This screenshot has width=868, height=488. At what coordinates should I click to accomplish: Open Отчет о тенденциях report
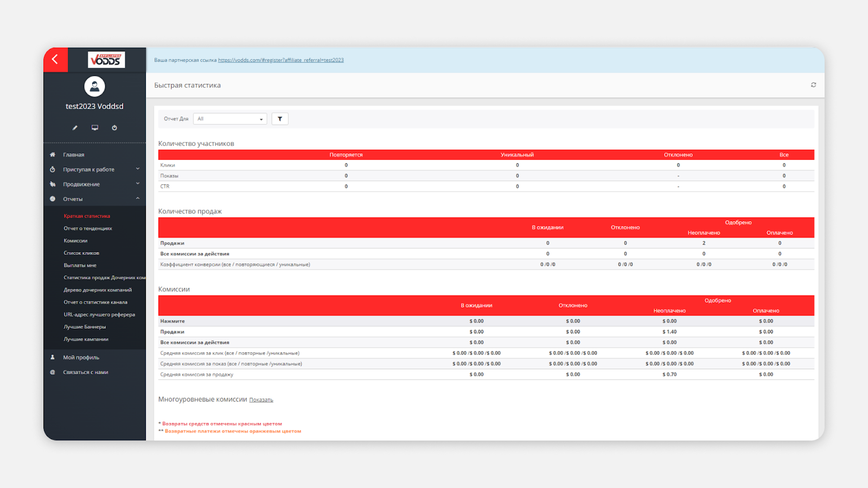(88, 228)
